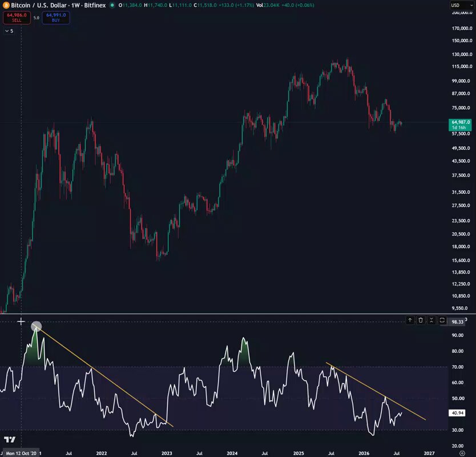Click the 5.0 spread value between buttons
Image resolution: width=476 pixels, height=457 pixels.
(x=37, y=18)
